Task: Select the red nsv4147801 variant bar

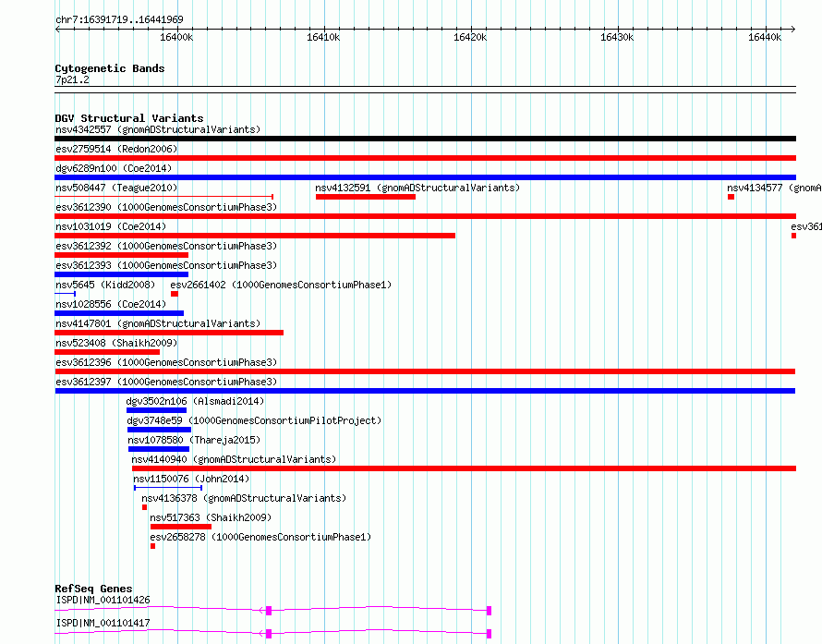Action: [x=169, y=333]
